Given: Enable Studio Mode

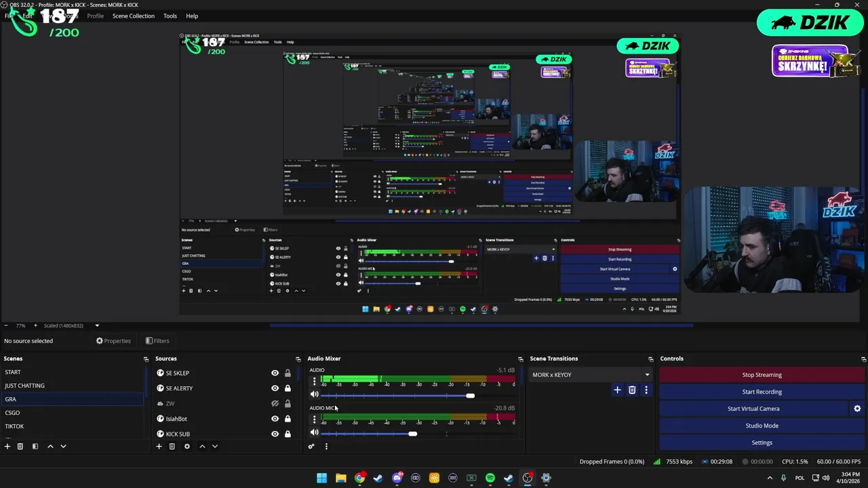Looking at the screenshot, I should coord(762,426).
